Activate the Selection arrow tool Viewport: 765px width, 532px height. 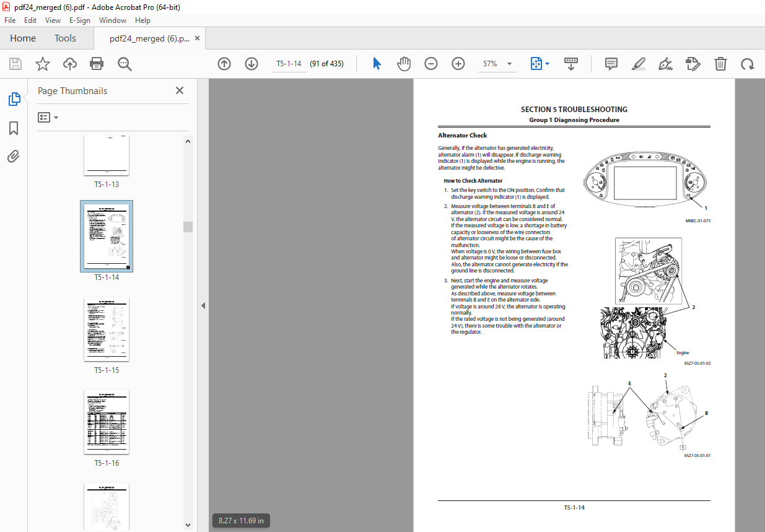[377, 64]
